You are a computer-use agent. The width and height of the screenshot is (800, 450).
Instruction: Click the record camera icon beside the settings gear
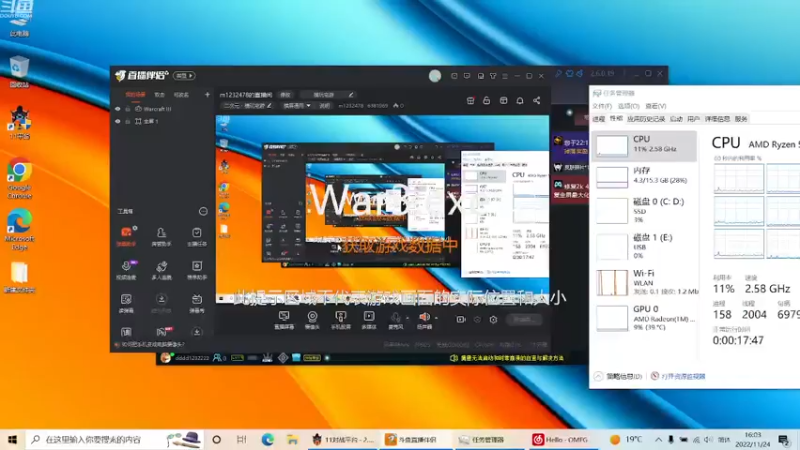coord(461,319)
